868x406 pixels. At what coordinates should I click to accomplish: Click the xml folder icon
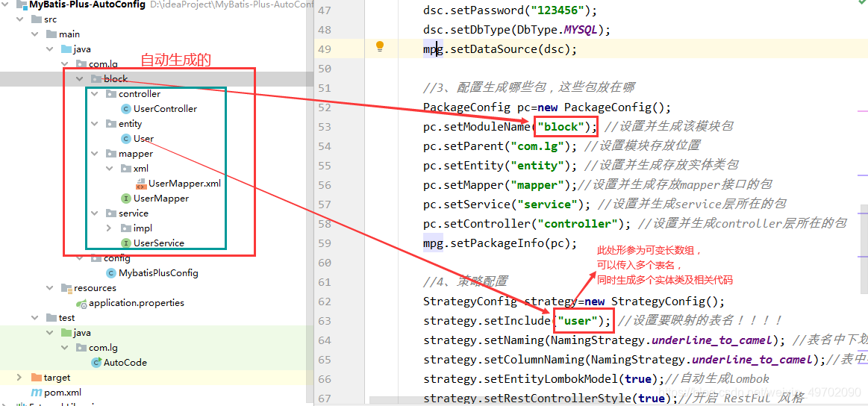click(x=125, y=169)
